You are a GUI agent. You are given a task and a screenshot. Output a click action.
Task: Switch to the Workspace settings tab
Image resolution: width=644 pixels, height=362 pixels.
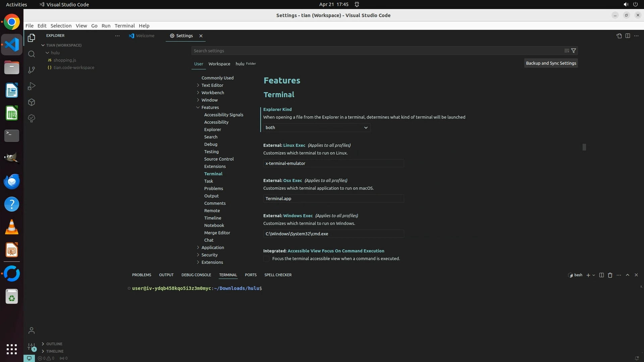[x=219, y=64]
